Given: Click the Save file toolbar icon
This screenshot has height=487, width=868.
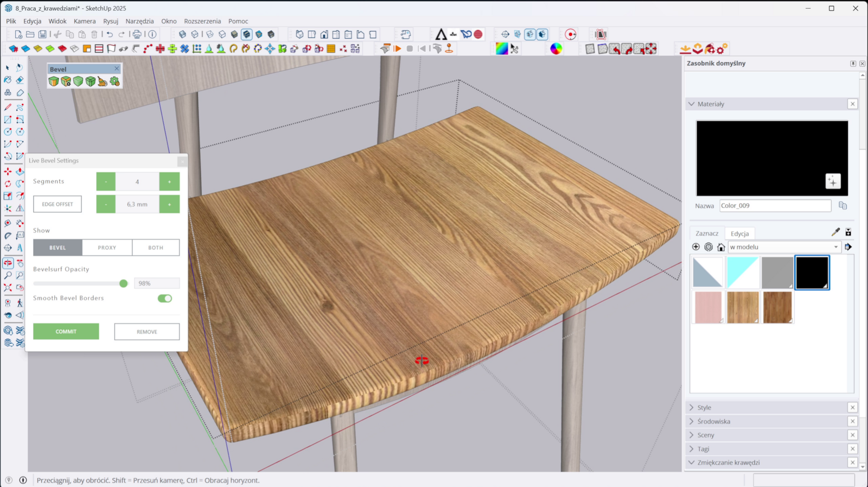Looking at the screenshot, I should coord(42,34).
